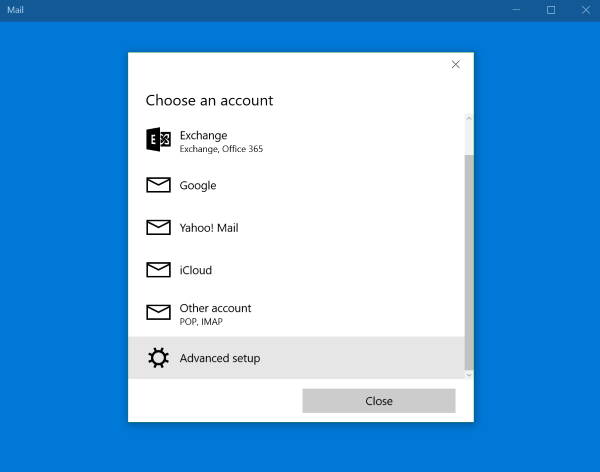Click the 'Exchange, Office 365' subtitle

[221, 149]
